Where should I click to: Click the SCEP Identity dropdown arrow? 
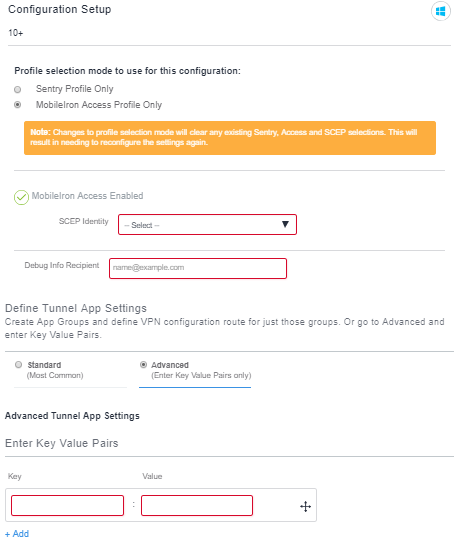coord(285,224)
